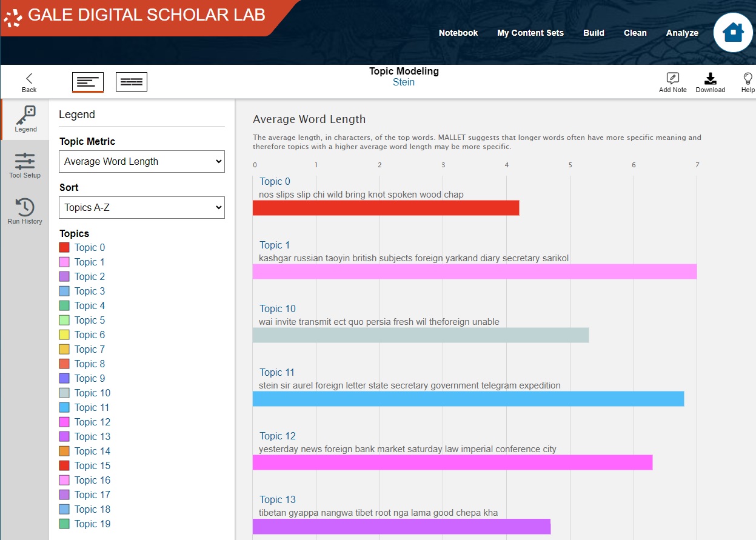Click the Topic 1 legend link
This screenshot has width=756, height=540.
(x=90, y=262)
